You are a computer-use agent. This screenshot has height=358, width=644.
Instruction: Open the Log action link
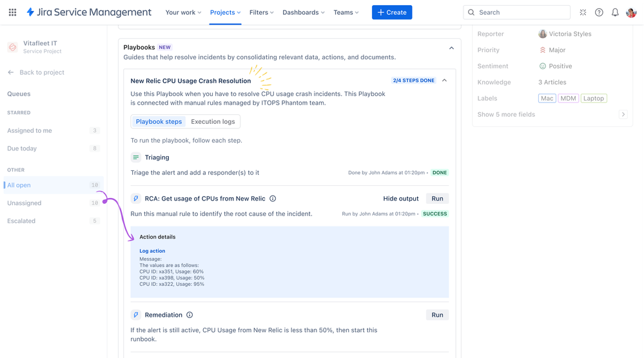(x=152, y=251)
